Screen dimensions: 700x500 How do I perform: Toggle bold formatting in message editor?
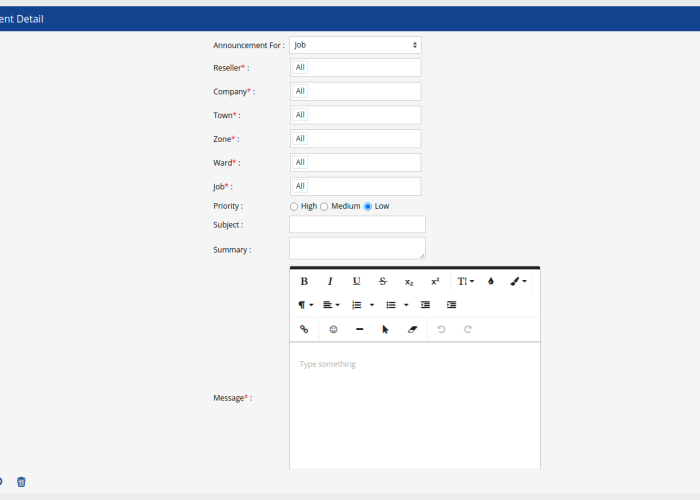[x=304, y=281]
